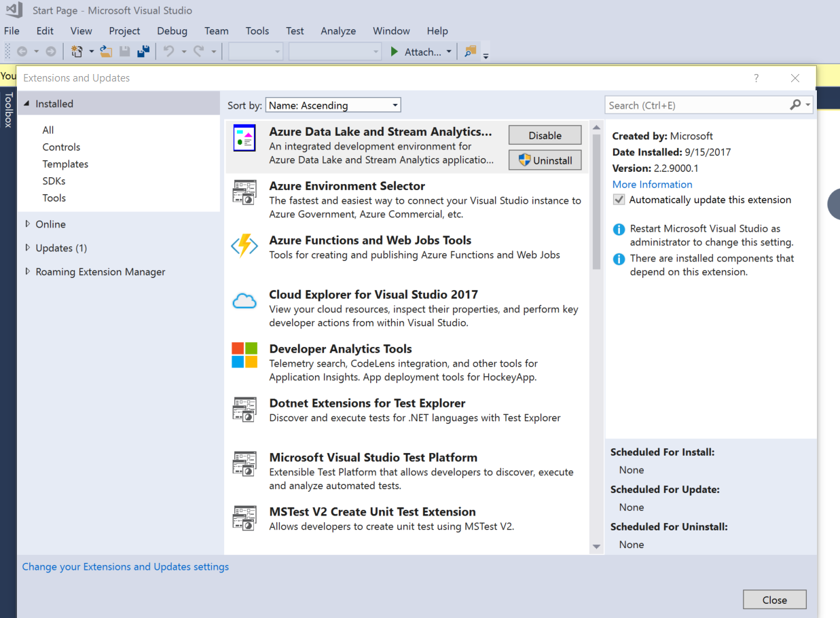This screenshot has width=840, height=618.
Task: Expand the Online category
Action: [x=28, y=224]
